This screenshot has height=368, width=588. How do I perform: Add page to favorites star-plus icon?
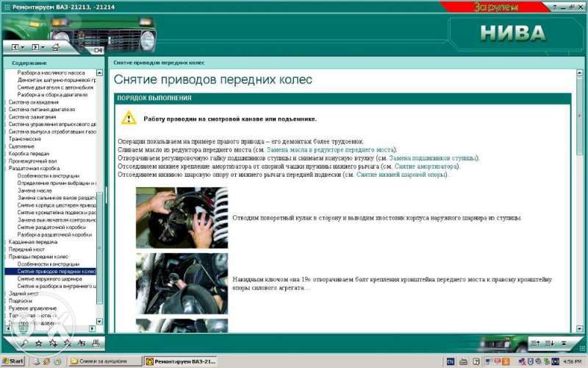click(x=53, y=343)
